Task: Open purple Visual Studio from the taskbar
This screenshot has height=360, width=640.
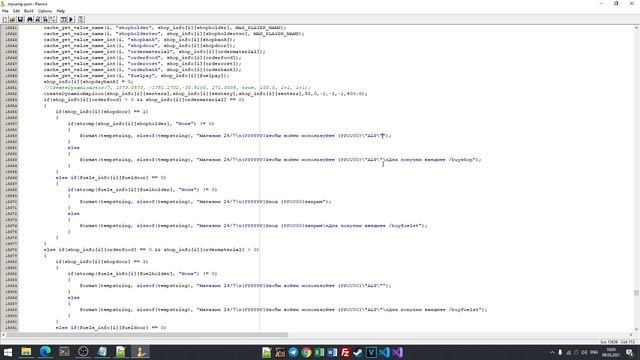Action: 398,352
